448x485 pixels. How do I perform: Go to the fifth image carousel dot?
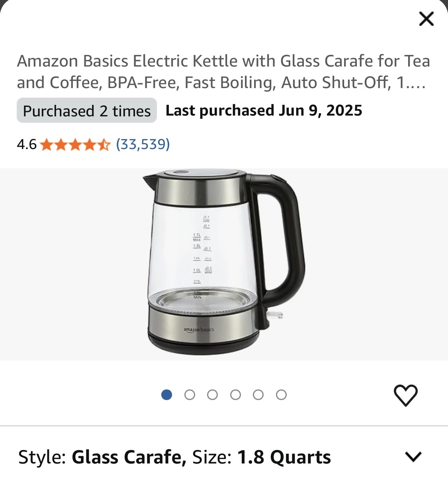pos(258,395)
